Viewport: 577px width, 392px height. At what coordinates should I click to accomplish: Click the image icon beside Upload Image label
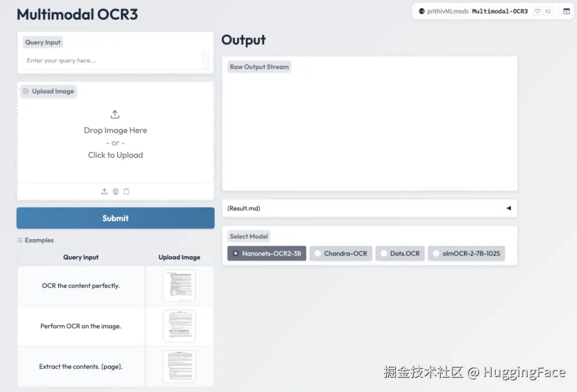[x=26, y=91]
